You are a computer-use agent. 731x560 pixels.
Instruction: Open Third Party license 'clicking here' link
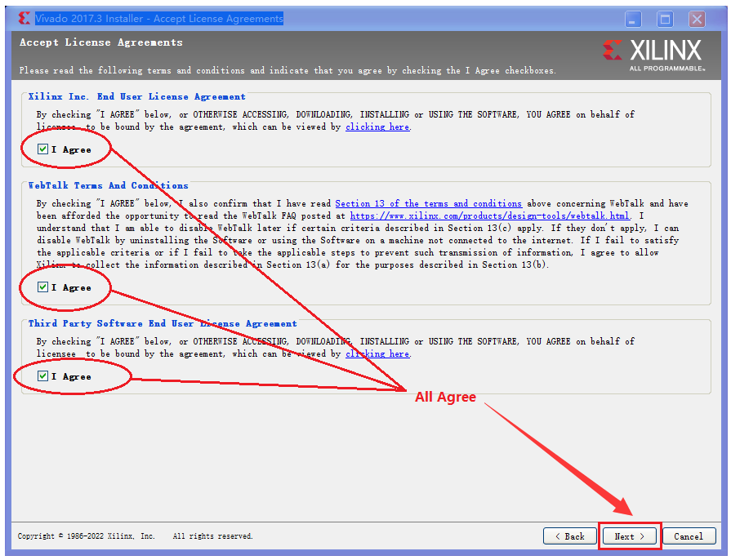377,353
